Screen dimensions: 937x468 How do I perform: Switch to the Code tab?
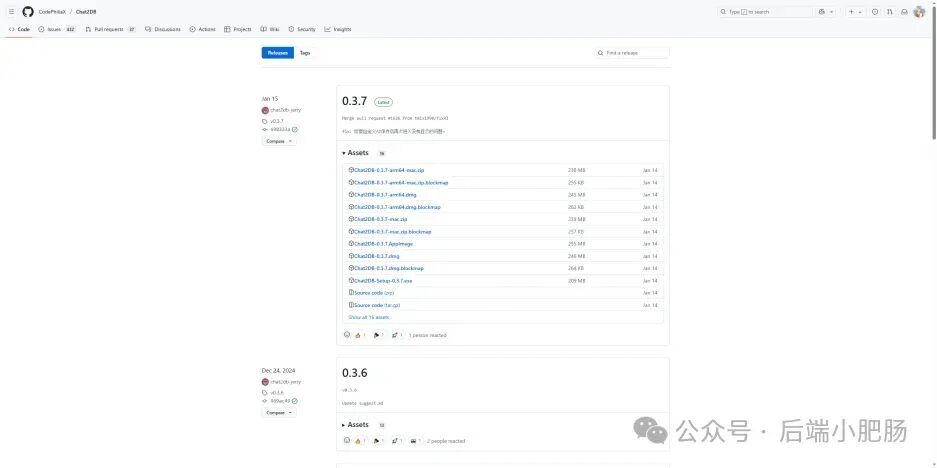19,29
